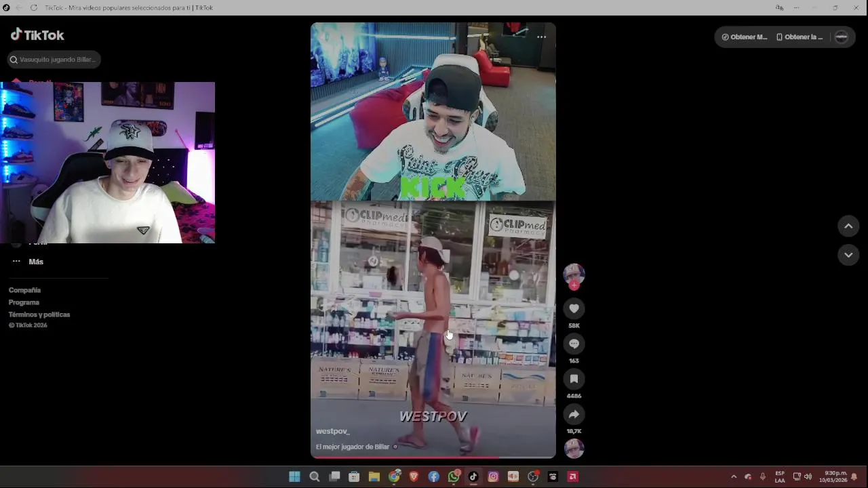Open Task View on the taskbar

pos(334,476)
